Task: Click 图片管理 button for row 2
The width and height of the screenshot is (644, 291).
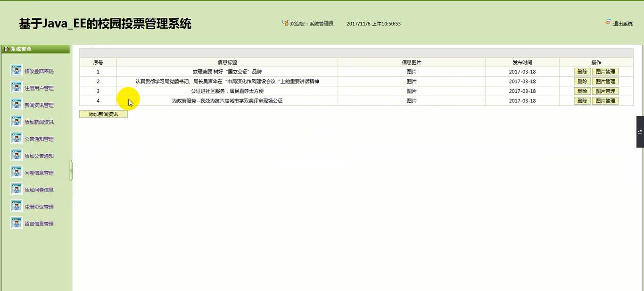Action: coord(605,82)
